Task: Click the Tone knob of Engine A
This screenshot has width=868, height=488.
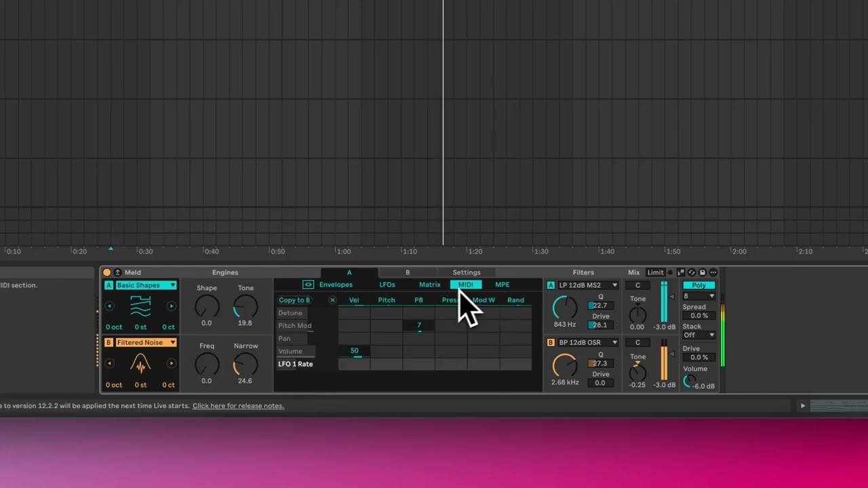Action: click(245, 307)
